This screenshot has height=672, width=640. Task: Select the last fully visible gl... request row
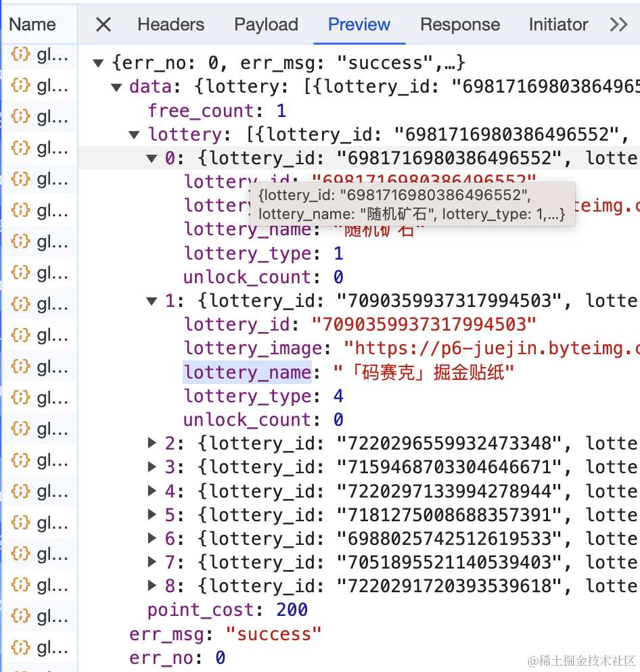(39, 647)
